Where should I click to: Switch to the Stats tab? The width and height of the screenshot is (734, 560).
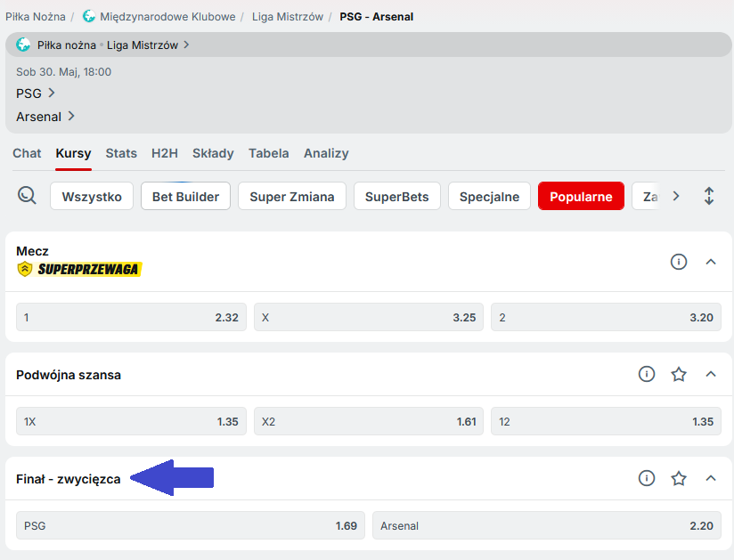coord(121,153)
